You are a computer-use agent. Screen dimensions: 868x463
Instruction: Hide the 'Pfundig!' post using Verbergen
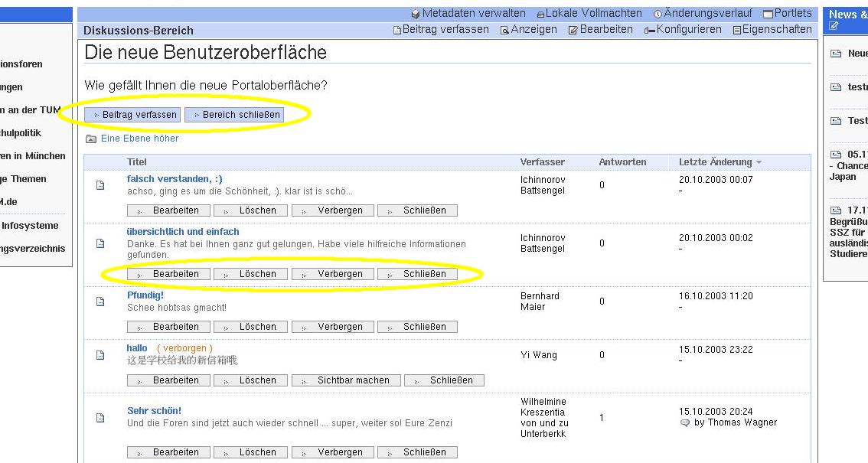point(333,327)
